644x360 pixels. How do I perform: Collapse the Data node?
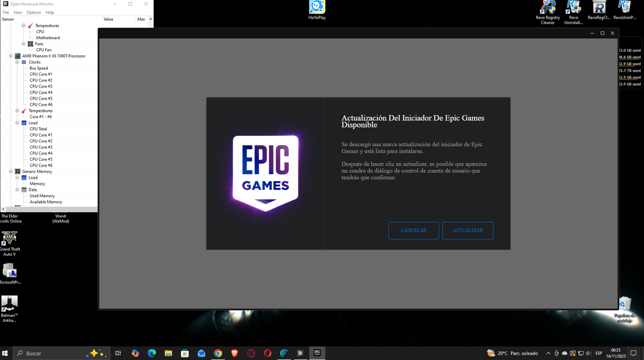coord(17,190)
